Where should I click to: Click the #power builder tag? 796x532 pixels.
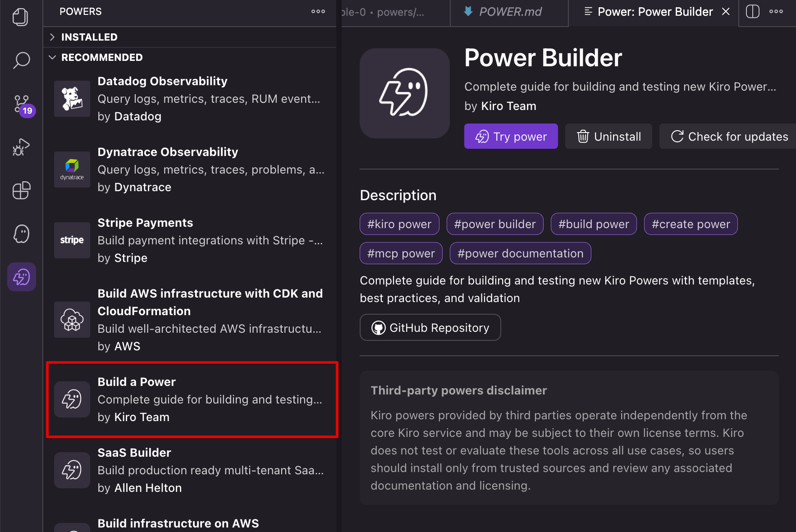click(x=495, y=224)
